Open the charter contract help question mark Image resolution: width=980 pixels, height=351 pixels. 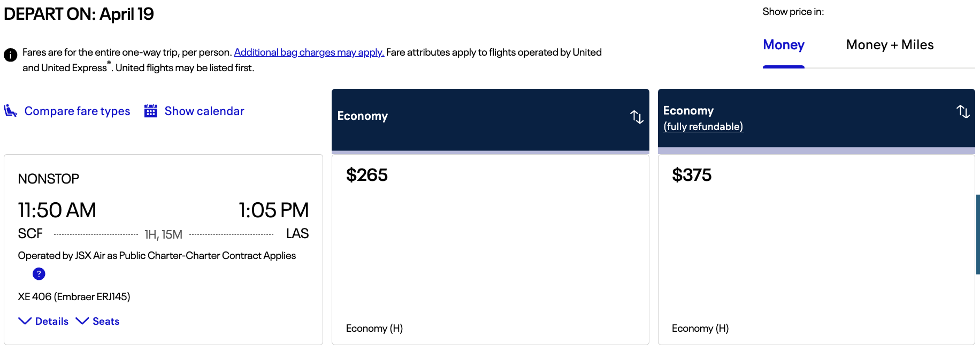[x=38, y=273]
